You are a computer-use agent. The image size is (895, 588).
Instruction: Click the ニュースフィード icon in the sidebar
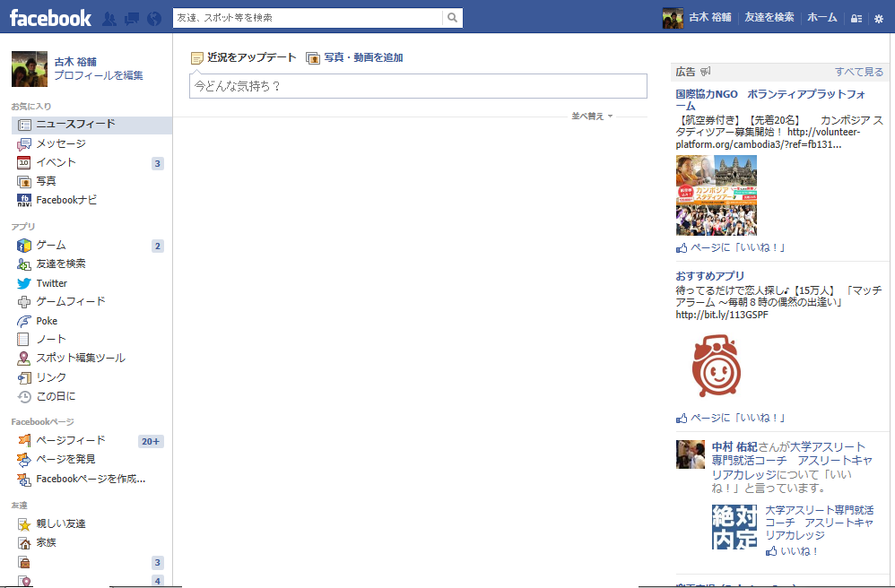[24, 125]
